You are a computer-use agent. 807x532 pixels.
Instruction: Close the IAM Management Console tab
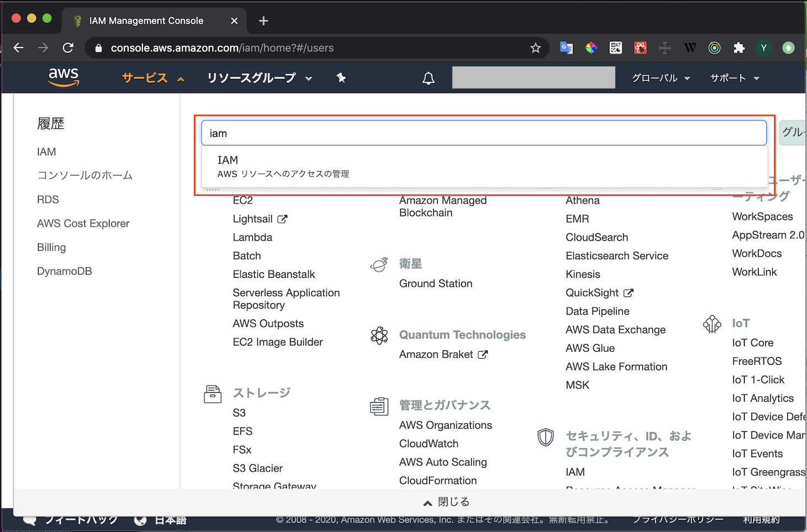pyautogui.click(x=235, y=21)
